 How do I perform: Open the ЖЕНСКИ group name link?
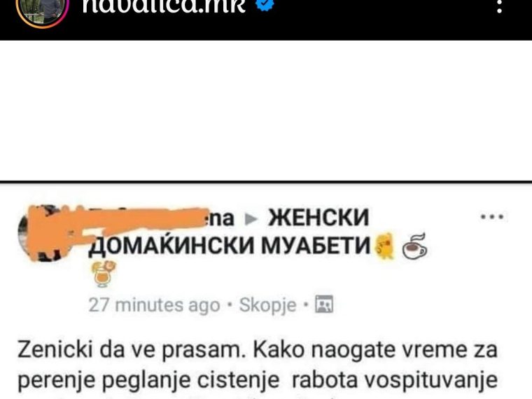[318, 218]
